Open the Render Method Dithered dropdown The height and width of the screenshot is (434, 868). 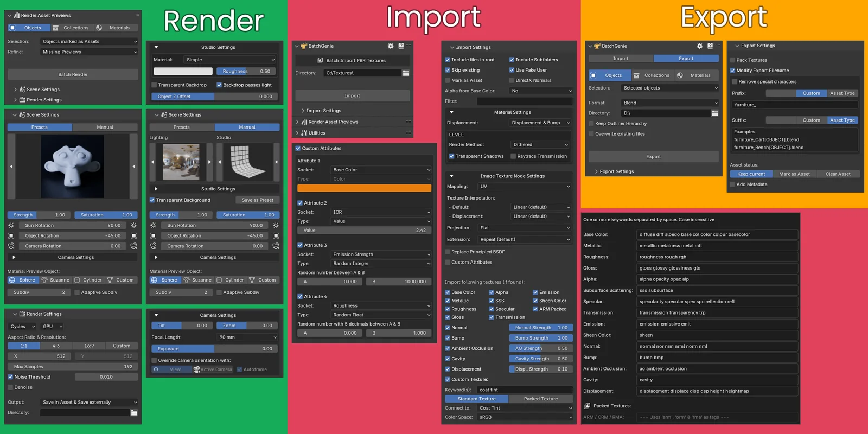540,145
